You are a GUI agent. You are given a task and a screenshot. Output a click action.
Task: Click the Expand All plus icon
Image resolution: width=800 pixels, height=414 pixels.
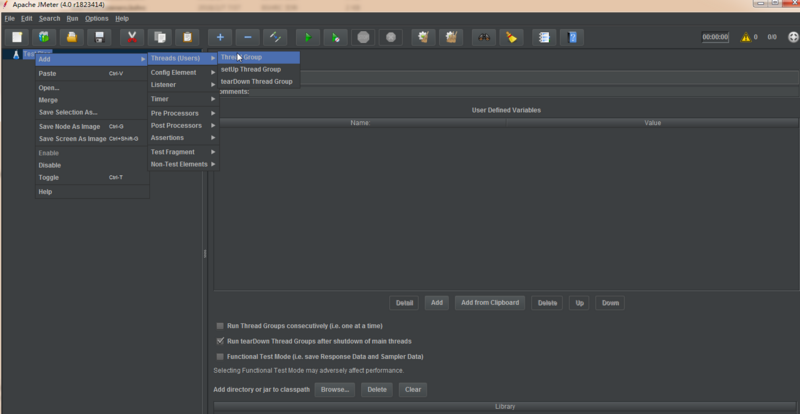point(220,37)
